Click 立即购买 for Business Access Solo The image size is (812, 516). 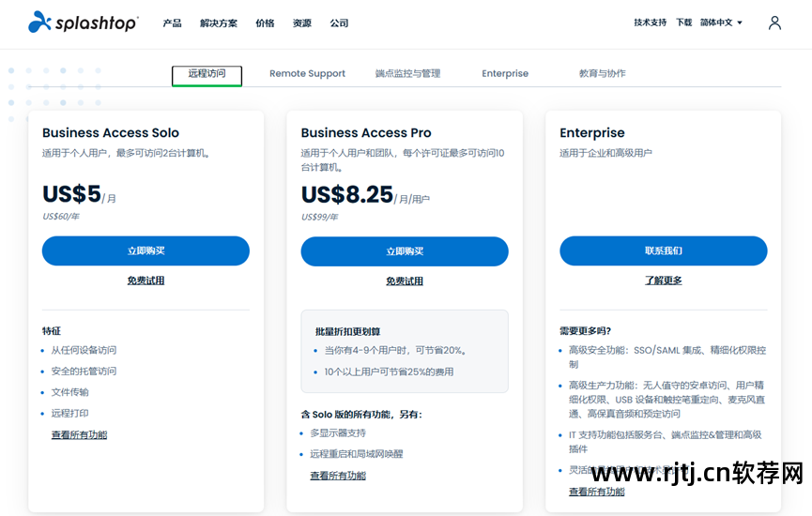(x=146, y=251)
